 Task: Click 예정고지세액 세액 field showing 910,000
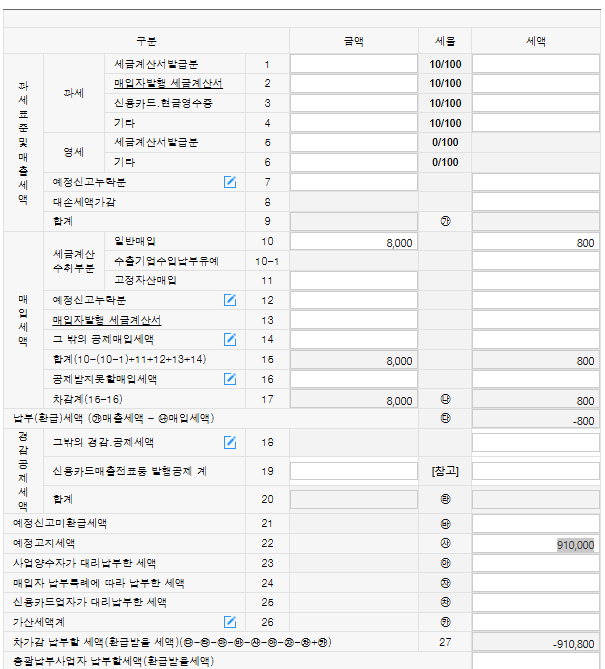[535, 544]
